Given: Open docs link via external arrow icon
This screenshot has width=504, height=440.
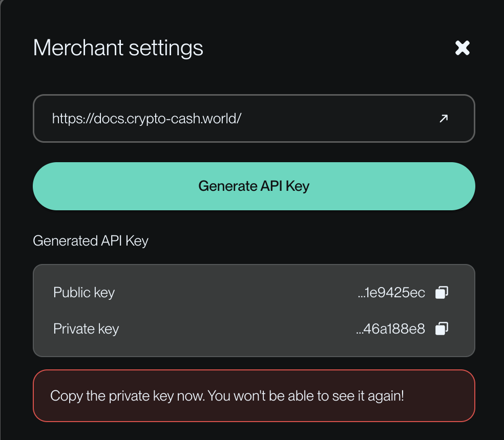Looking at the screenshot, I should [444, 119].
